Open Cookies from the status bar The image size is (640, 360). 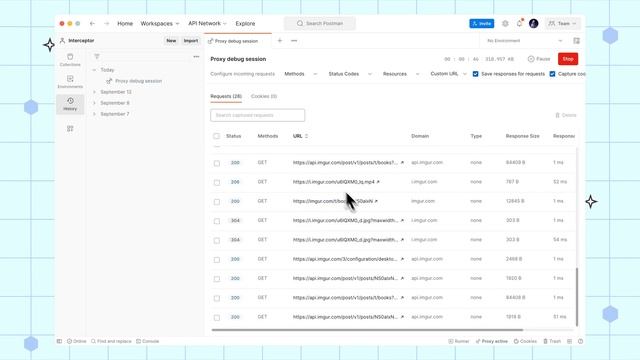click(525, 341)
